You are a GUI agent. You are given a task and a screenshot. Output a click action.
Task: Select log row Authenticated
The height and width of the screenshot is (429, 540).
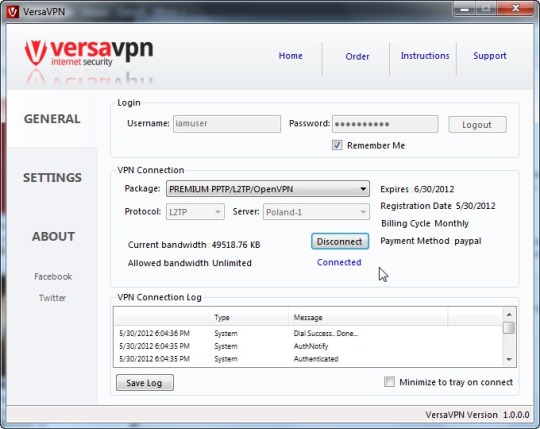click(x=308, y=359)
